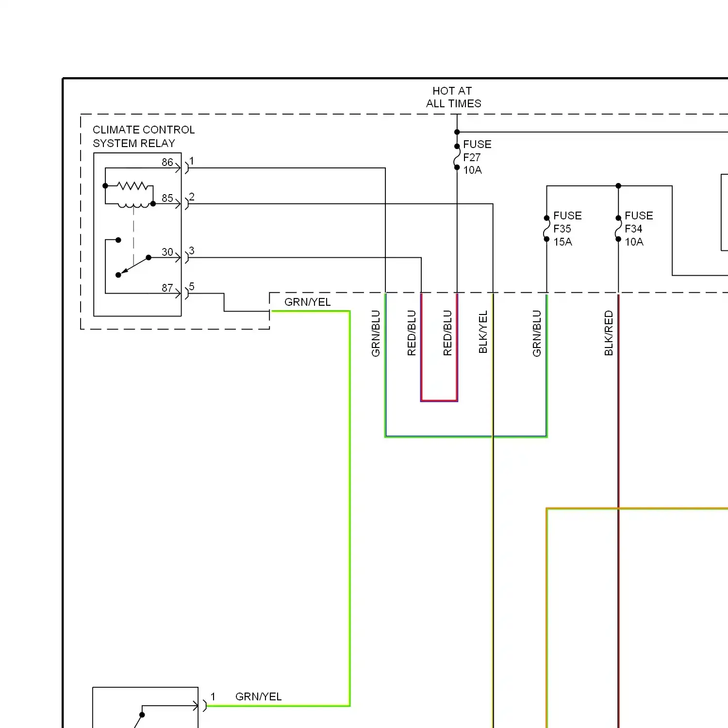
Task: Select the FUSE F35 15A label
Action: coord(567,229)
